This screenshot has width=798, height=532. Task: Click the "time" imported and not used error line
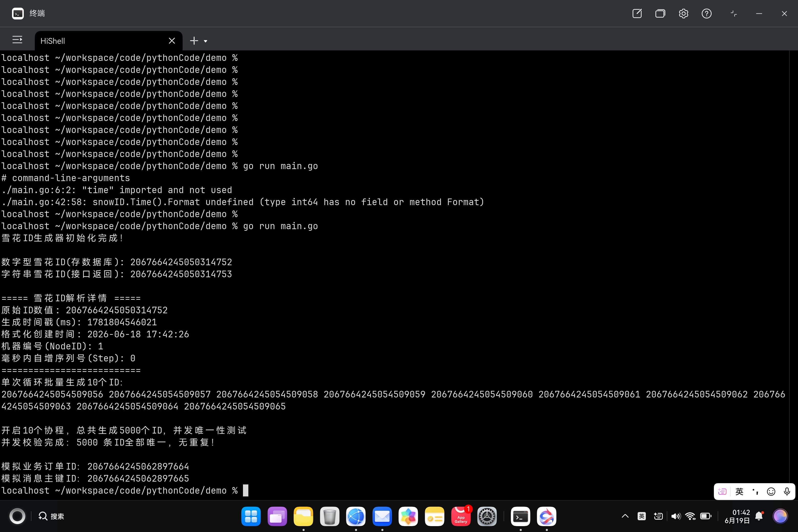[x=117, y=190]
